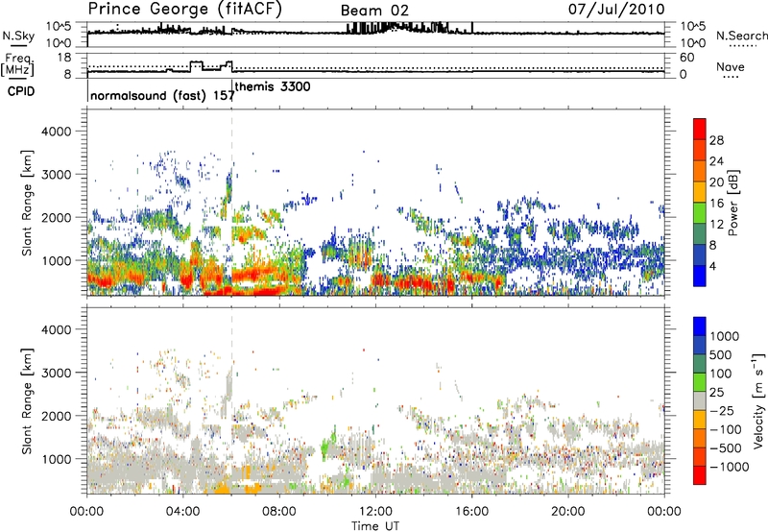Screen dimensions: 768x532
Task: Click the '28' power colorbar value
Action: tap(716, 140)
